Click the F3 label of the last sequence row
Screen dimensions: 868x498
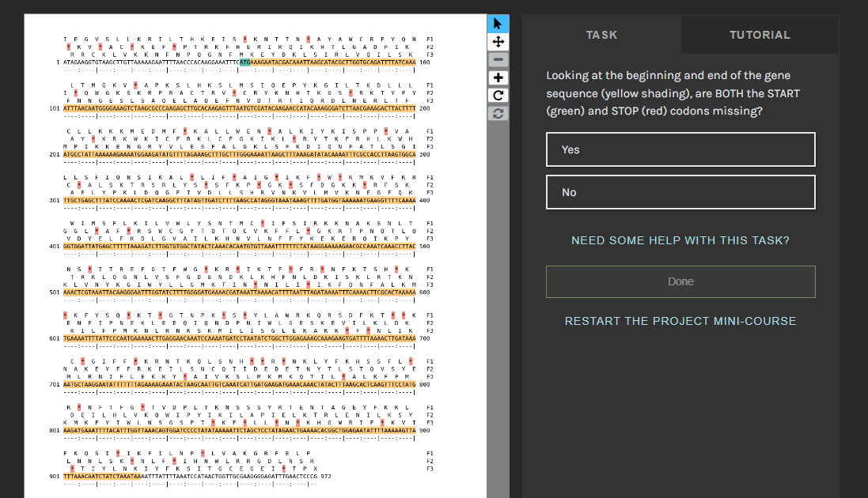430,469
